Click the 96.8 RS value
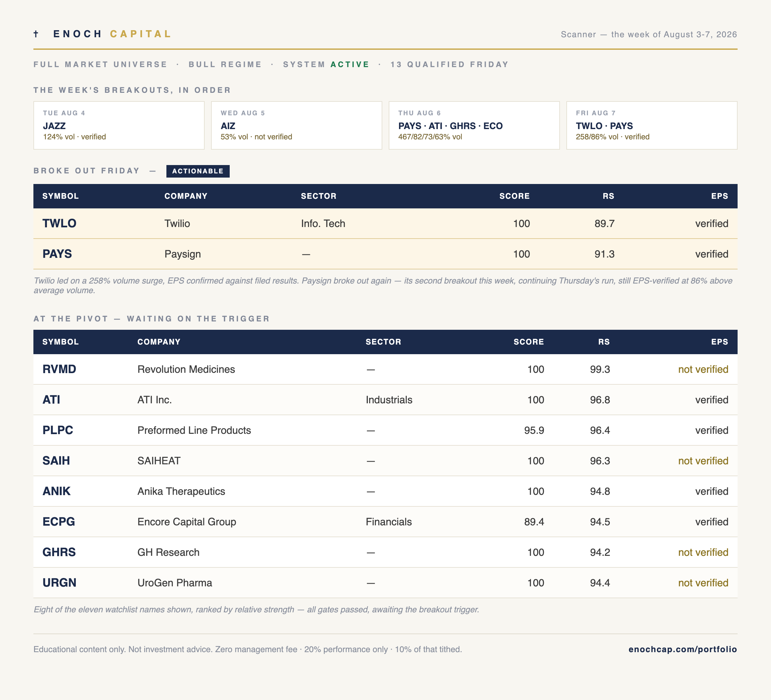The width and height of the screenshot is (771, 700). (x=600, y=400)
